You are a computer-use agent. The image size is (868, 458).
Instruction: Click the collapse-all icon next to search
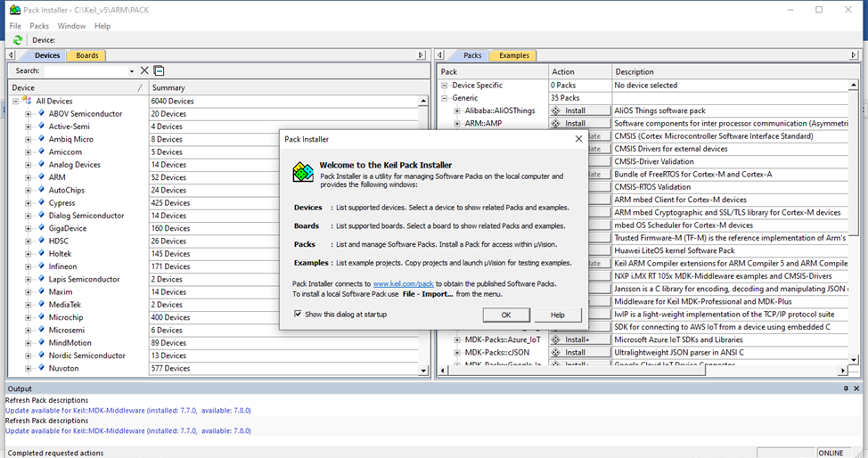159,70
